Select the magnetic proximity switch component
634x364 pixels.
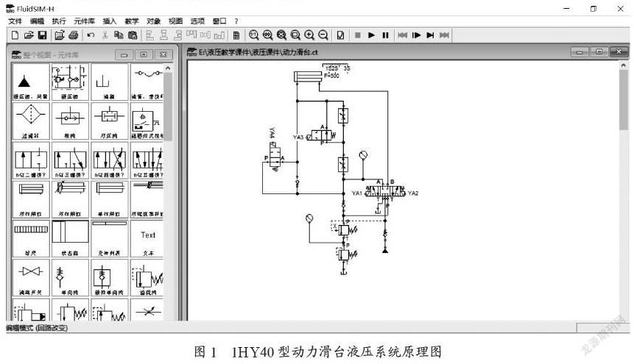[147, 121]
